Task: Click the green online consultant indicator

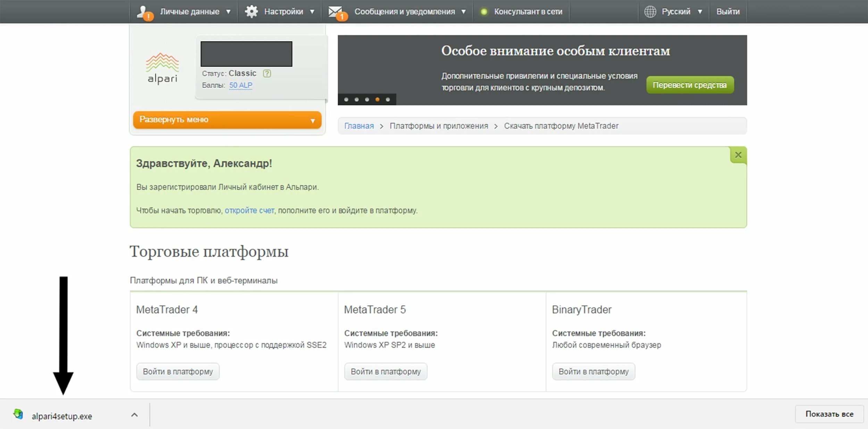Action: (x=484, y=12)
